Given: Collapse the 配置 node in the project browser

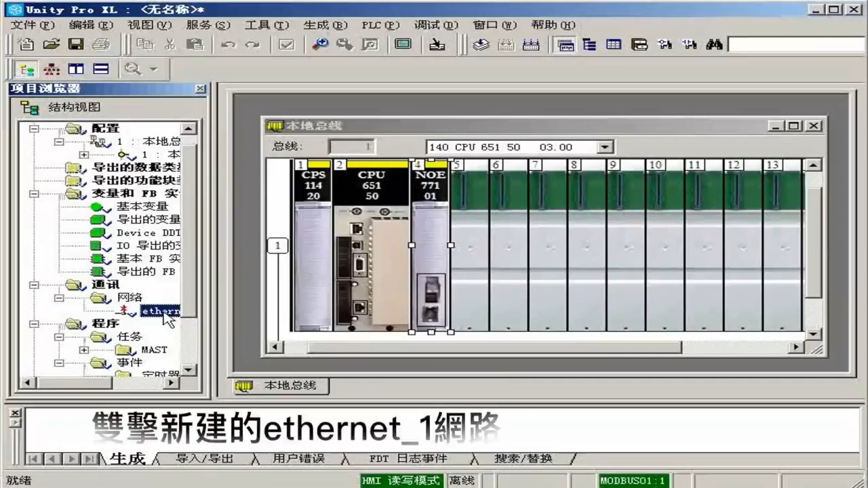Looking at the screenshot, I should pyautogui.click(x=34, y=129).
